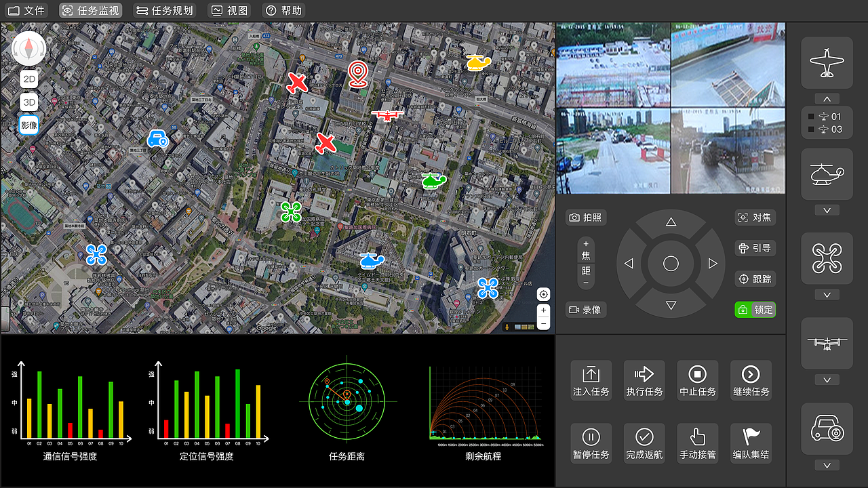Click the 对焦 focus button
The width and height of the screenshot is (868, 488).
(x=755, y=218)
